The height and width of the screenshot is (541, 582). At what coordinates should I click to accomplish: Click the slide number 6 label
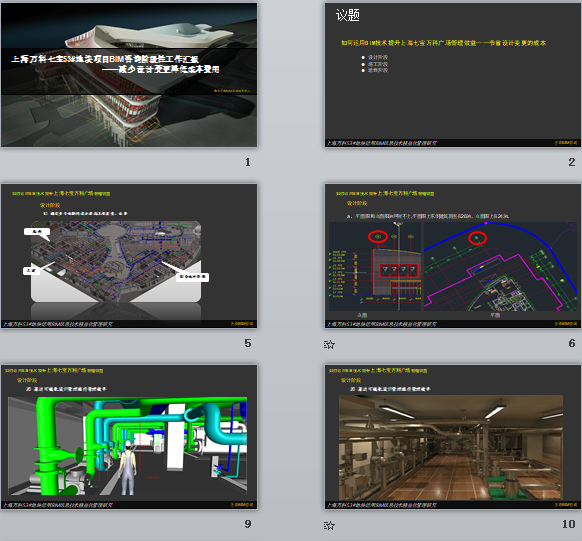click(572, 343)
